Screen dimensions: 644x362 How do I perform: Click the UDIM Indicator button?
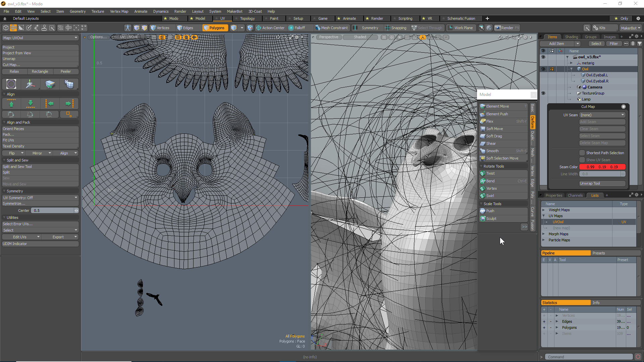coord(40,244)
